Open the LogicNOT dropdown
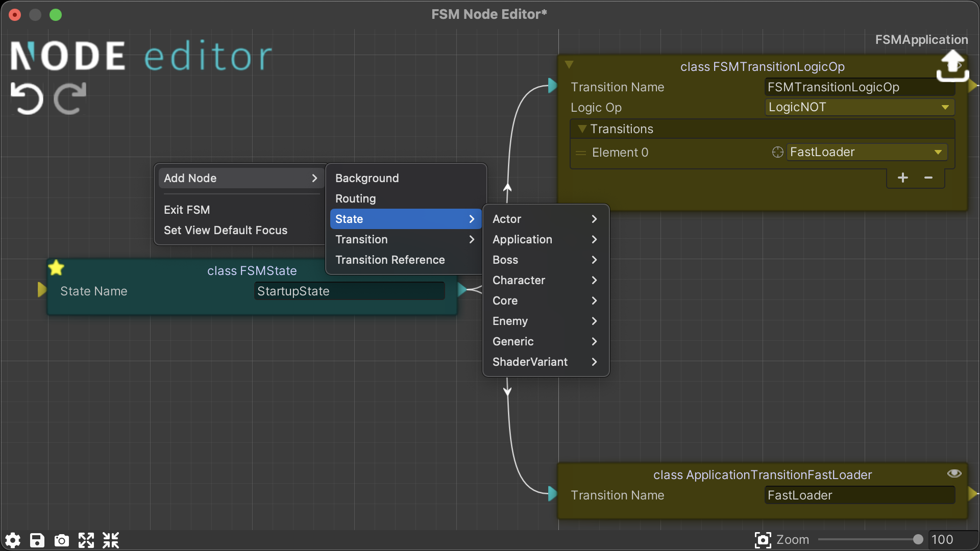The width and height of the screenshot is (980, 551). pos(944,107)
